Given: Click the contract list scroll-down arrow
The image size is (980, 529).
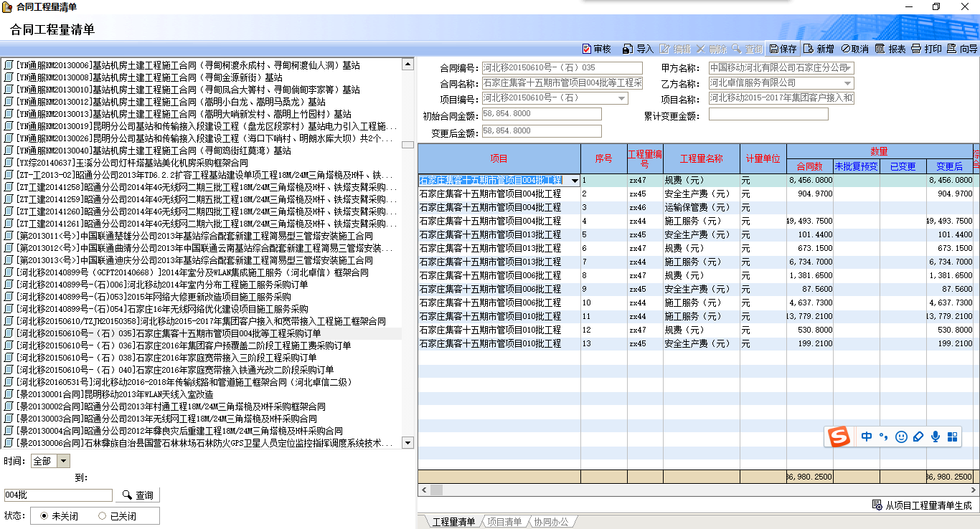Looking at the screenshot, I should click(x=407, y=443).
